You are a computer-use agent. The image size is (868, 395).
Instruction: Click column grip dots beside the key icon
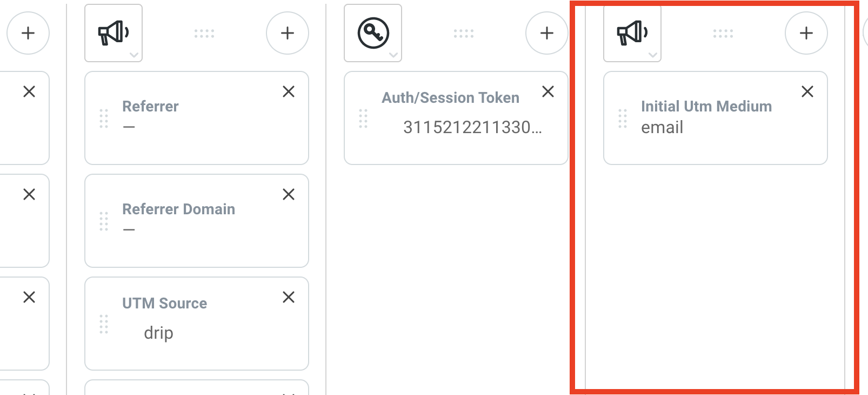click(x=464, y=34)
